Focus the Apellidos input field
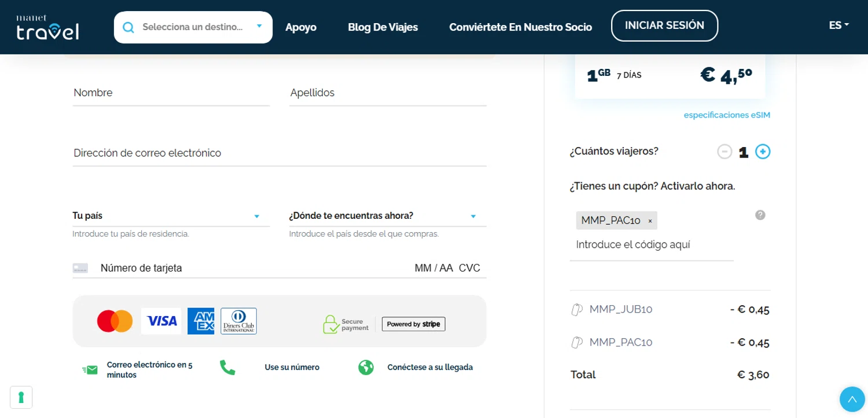The height and width of the screenshot is (418, 868). pyautogui.click(x=388, y=93)
